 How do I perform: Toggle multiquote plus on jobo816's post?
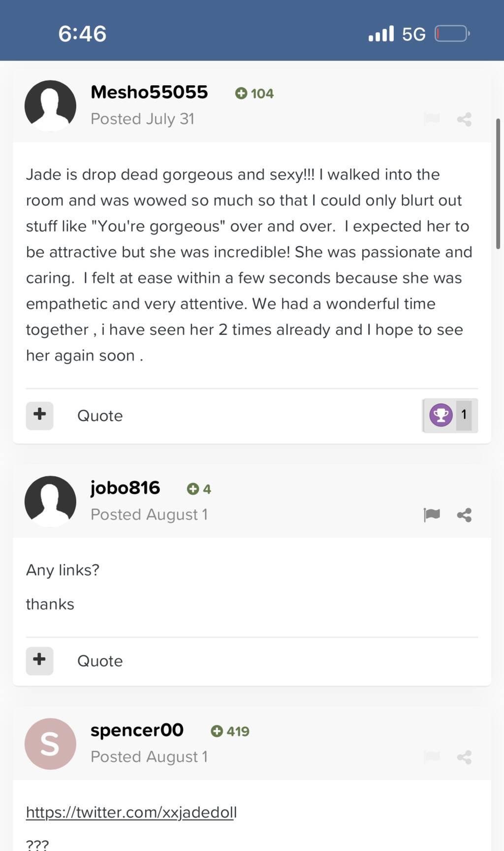[39, 660]
